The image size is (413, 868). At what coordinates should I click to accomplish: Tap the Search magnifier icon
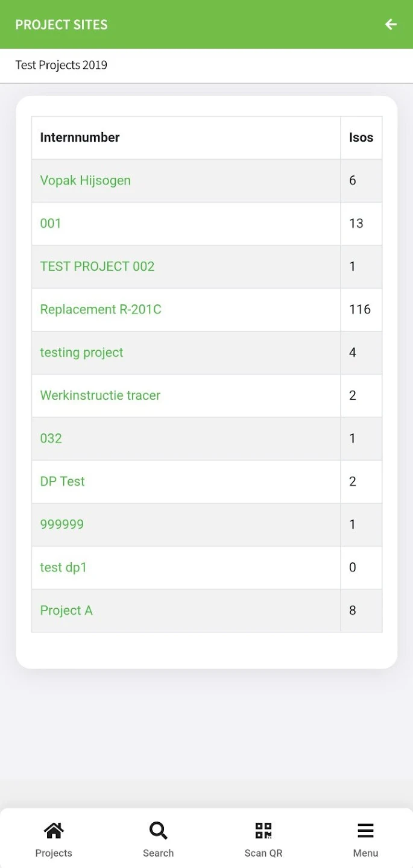coord(158,831)
